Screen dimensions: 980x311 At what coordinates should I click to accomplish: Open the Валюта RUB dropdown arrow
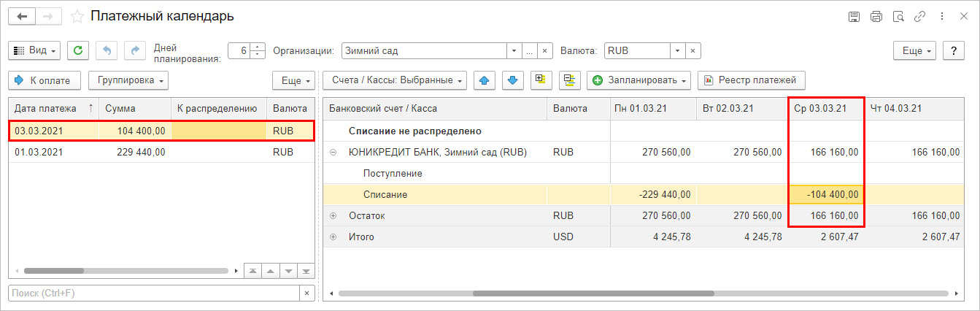tap(678, 51)
